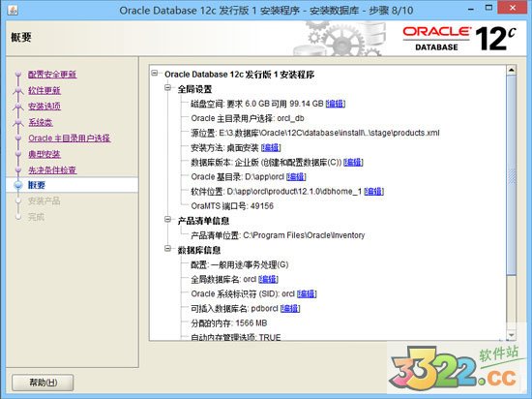Image resolution: width=532 pixels, height=399 pixels.
Task: Click the 帮助(H) button
Action: point(43,383)
